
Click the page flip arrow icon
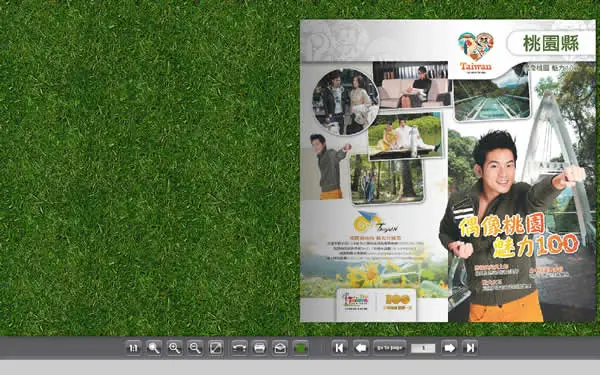pyautogui.click(x=240, y=348)
